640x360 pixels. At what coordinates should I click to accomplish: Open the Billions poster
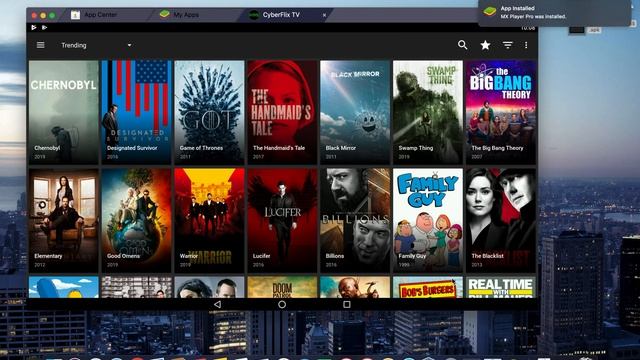(x=355, y=220)
